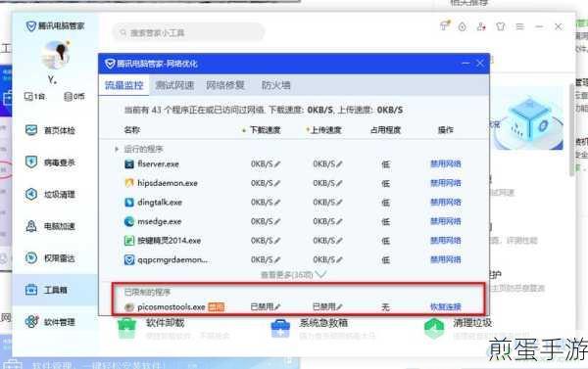The width and height of the screenshot is (588, 369).
Task: Click the search box 搜索管家小工具
Action: [x=188, y=32]
